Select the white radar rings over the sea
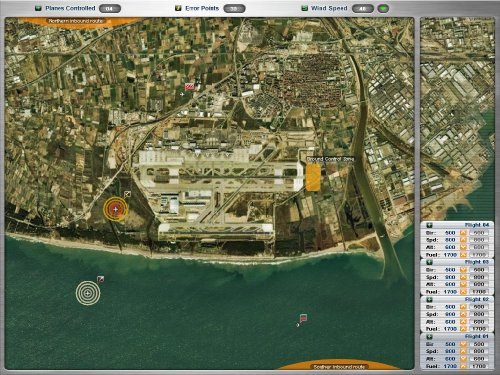 (x=88, y=293)
